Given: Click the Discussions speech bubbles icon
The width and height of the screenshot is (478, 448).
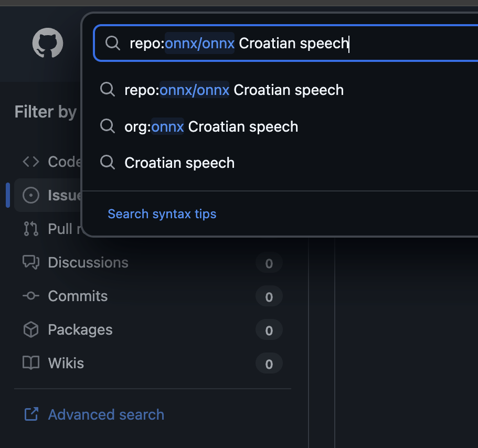Looking at the screenshot, I should tap(31, 262).
